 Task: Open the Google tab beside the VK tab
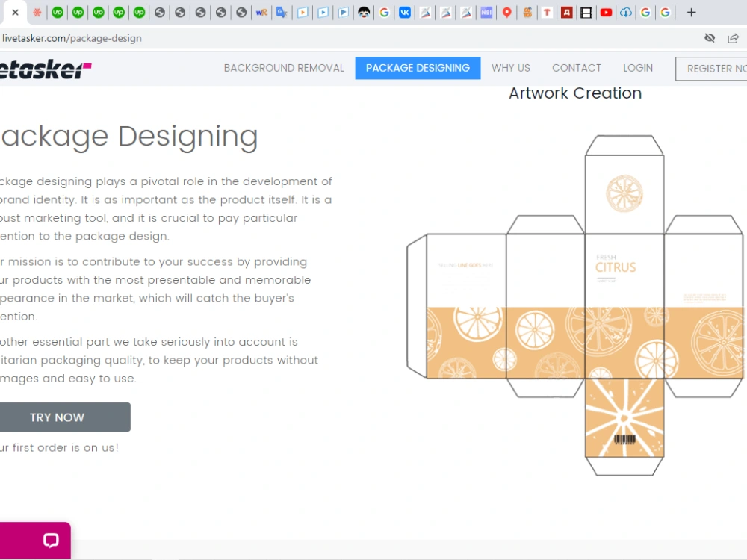pyautogui.click(x=385, y=13)
